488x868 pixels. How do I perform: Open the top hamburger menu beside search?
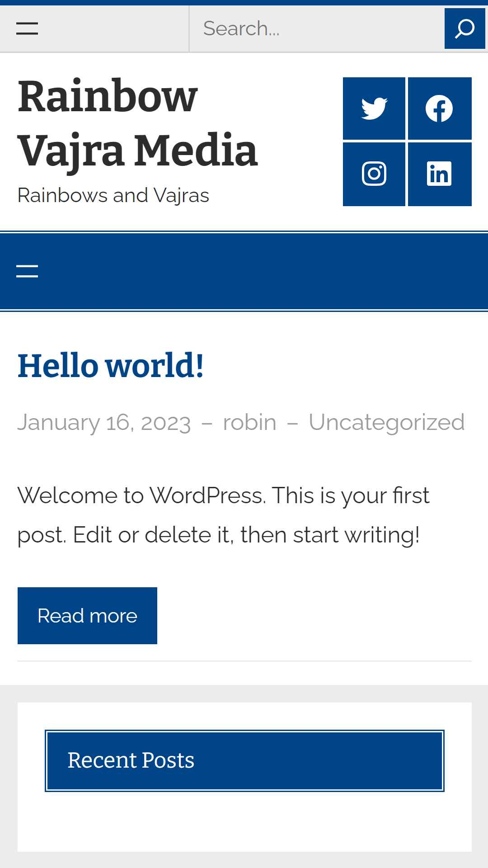pos(27,28)
